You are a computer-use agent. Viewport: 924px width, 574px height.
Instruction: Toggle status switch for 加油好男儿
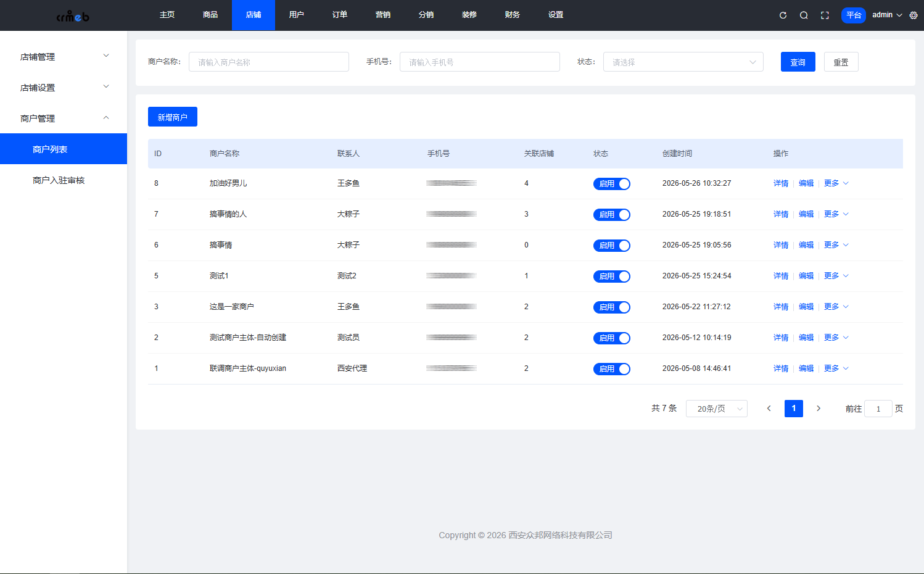[612, 184]
